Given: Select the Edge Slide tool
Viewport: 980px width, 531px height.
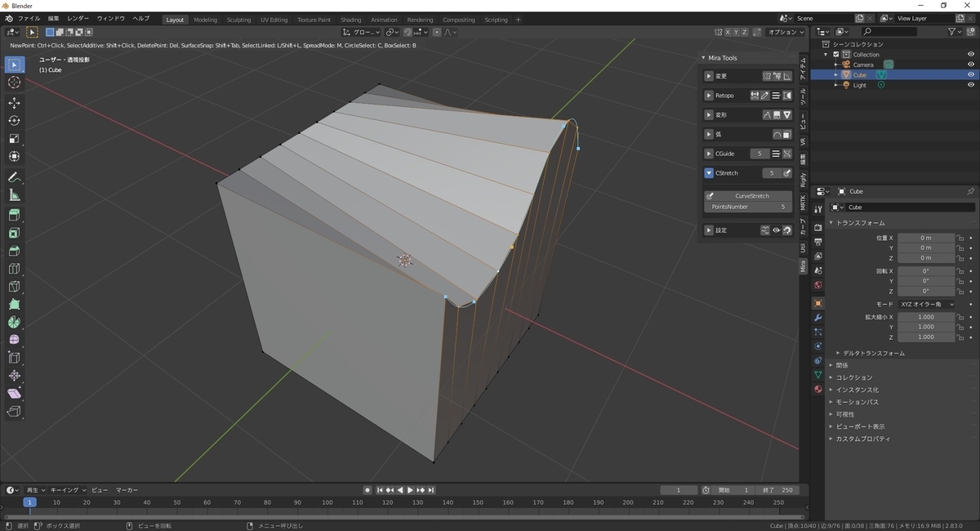Looking at the screenshot, I should [x=14, y=358].
